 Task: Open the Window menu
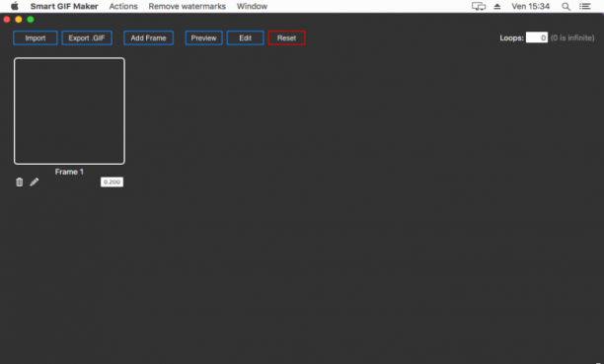click(252, 7)
